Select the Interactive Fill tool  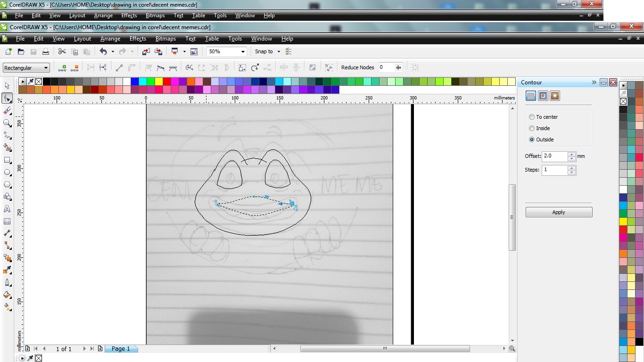(x=7, y=307)
